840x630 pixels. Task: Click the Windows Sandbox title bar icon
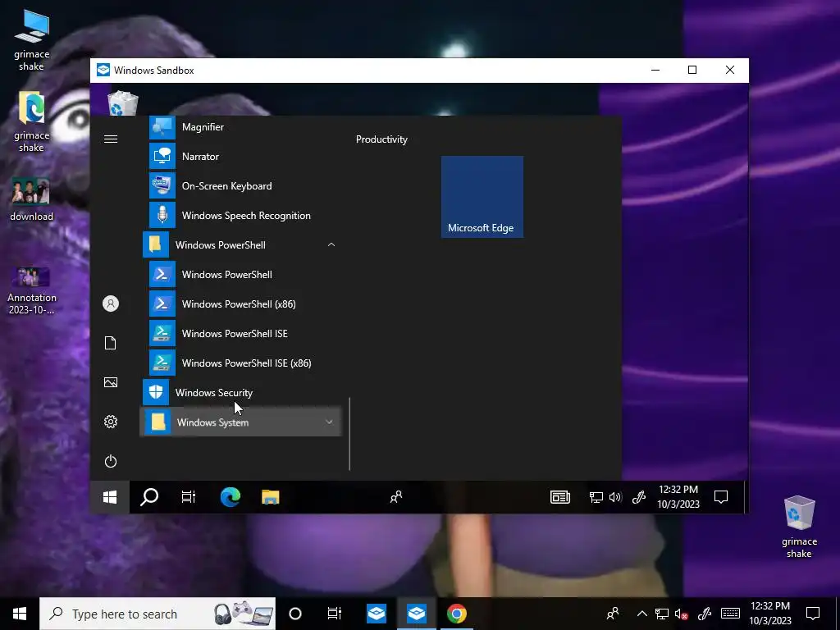103,71
